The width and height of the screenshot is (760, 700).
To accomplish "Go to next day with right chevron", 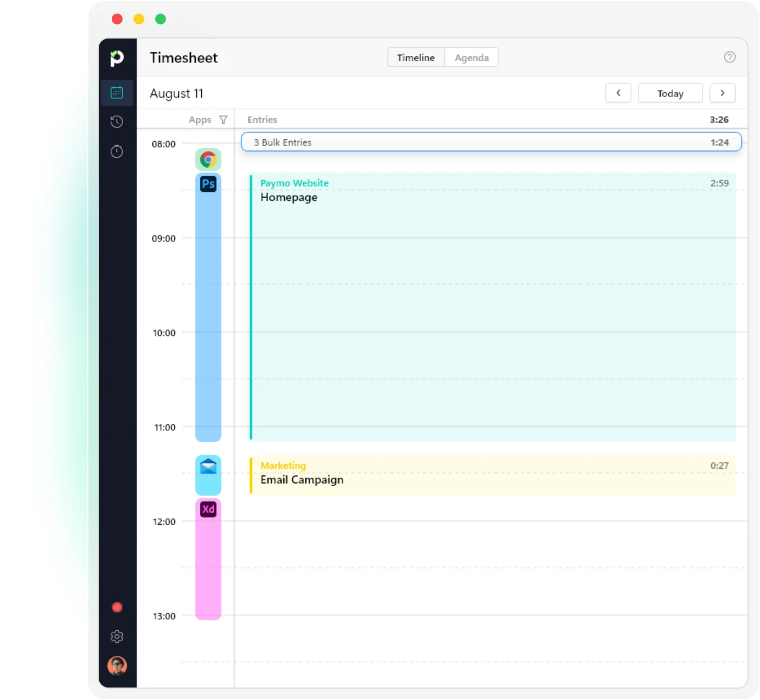I will [x=722, y=93].
